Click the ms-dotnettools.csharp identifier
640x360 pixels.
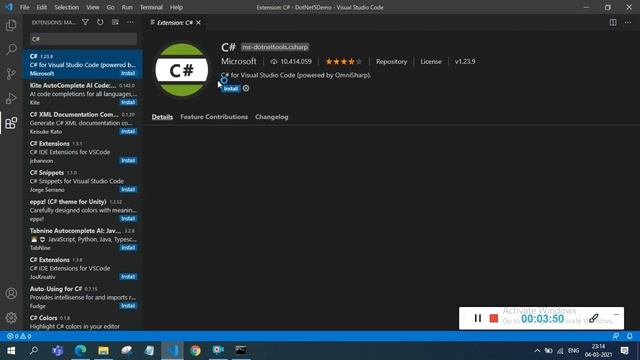[275, 47]
